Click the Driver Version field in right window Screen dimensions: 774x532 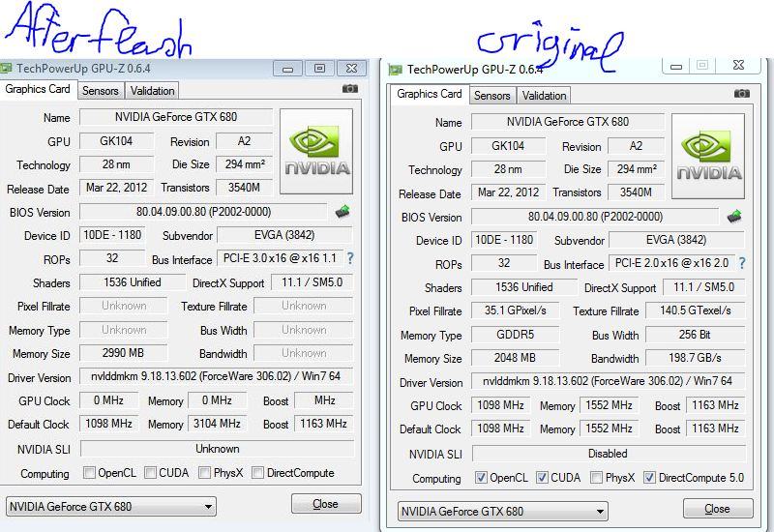[x=608, y=381]
